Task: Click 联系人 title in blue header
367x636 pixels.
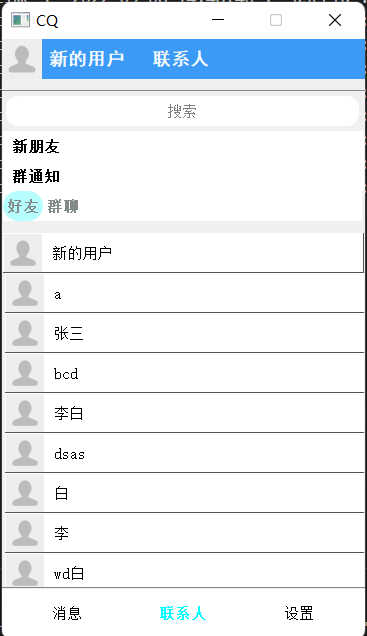Action: click(x=180, y=59)
